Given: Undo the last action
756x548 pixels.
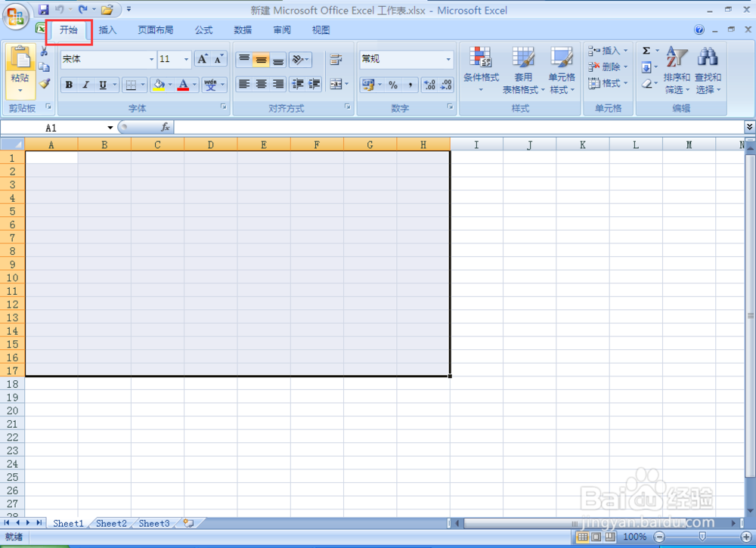Looking at the screenshot, I should coord(60,10).
